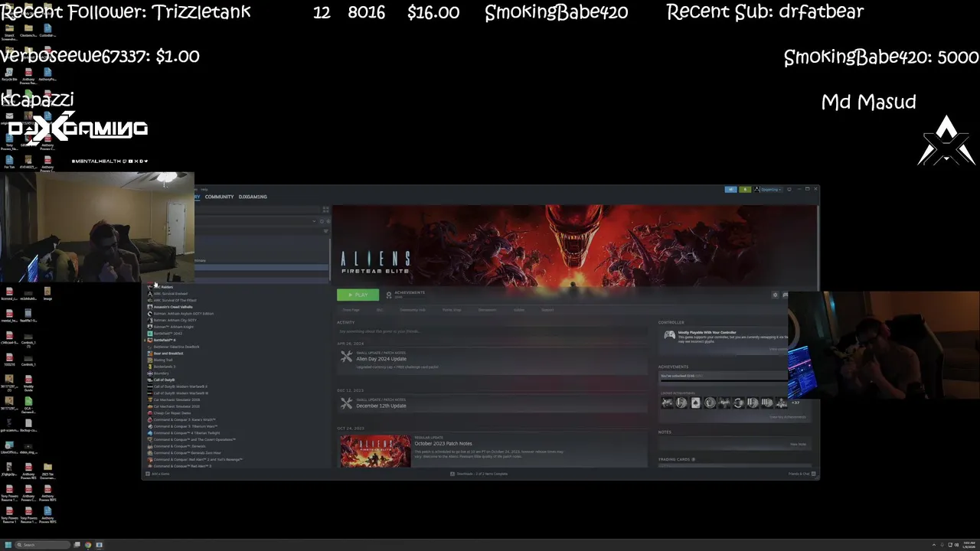This screenshot has width=980, height=551.
Task: Expand the library collection dropdown arrow
Action: click(314, 221)
